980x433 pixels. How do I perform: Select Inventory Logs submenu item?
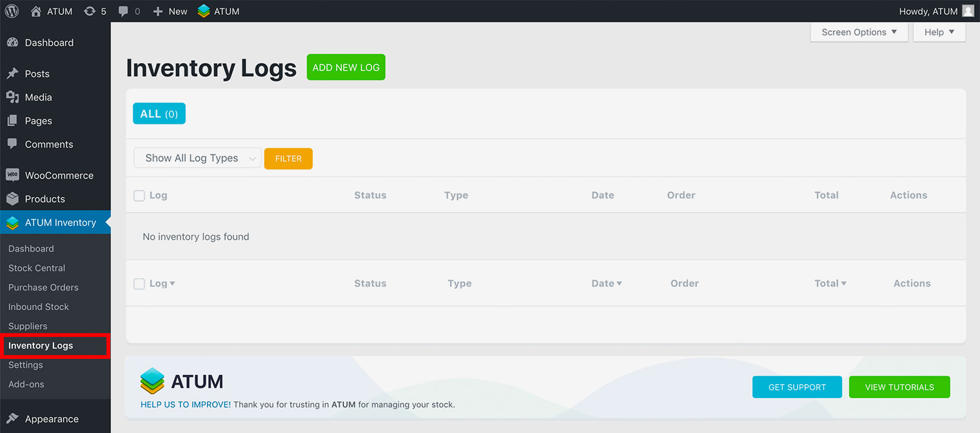click(x=55, y=345)
